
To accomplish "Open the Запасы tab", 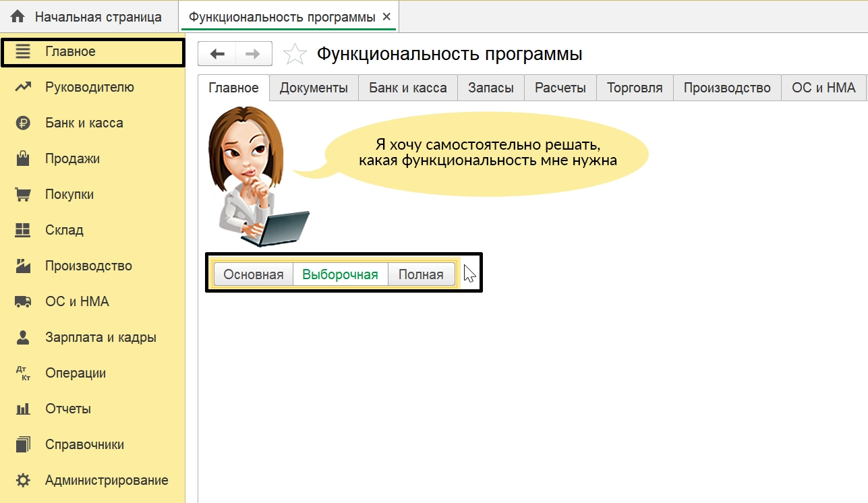I will 490,88.
